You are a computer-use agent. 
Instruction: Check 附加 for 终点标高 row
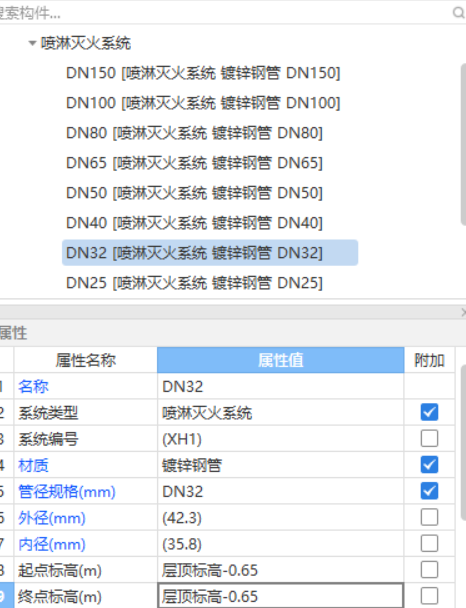coord(429,596)
